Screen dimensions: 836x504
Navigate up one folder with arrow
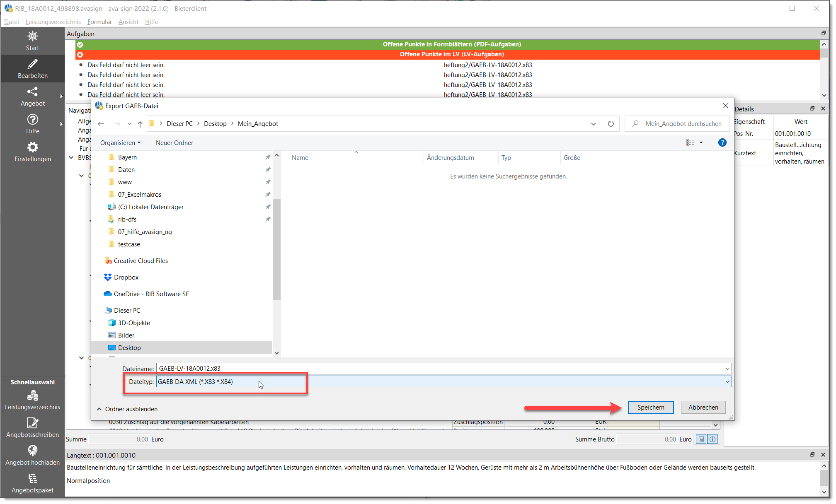pyautogui.click(x=140, y=124)
